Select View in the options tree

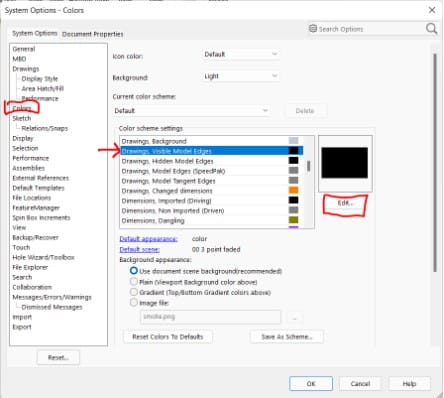[x=19, y=227]
